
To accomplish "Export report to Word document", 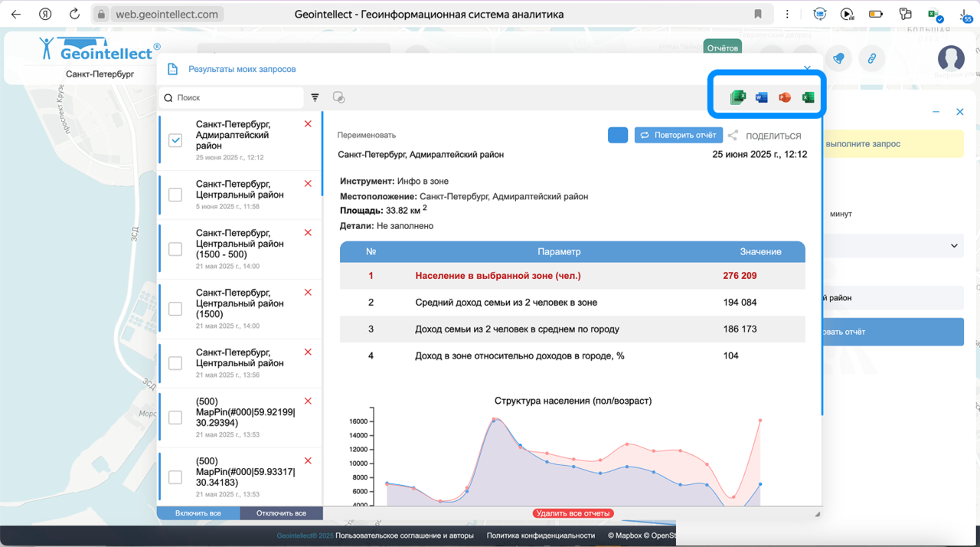I will 761,97.
